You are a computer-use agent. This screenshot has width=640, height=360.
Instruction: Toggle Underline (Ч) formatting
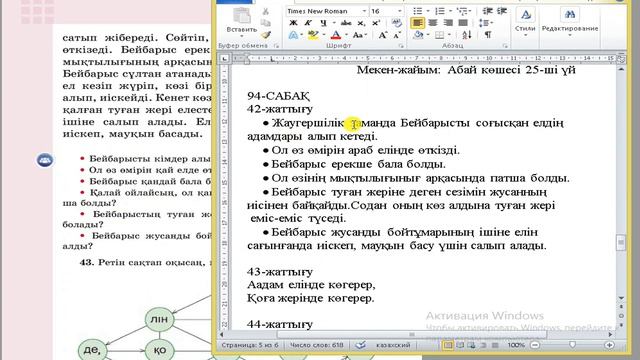pos(323,23)
